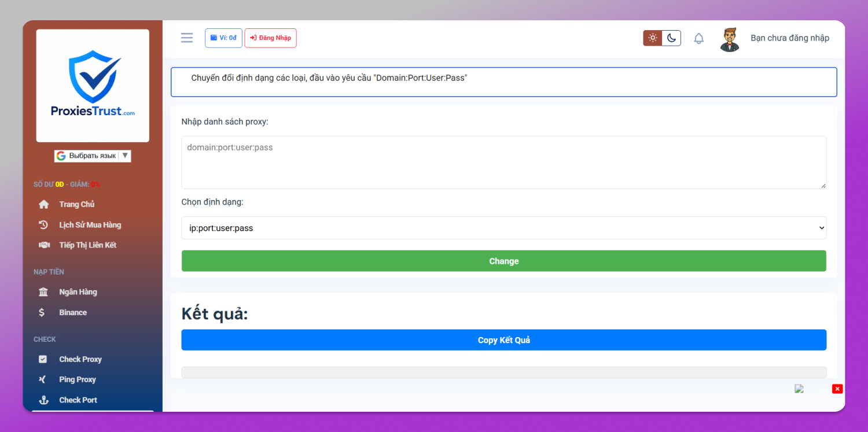Click the Kết quả heading

[x=215, y=314]
